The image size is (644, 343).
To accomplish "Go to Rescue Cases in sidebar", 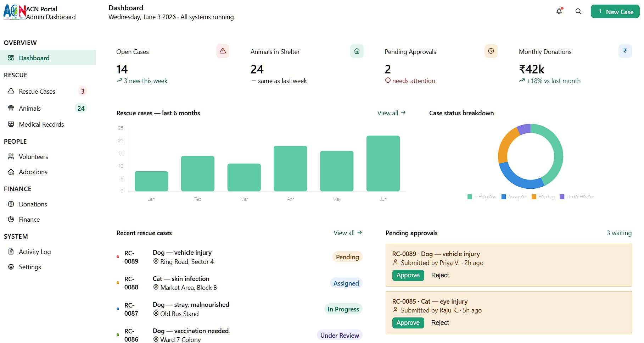I will [x=48, y=91].
